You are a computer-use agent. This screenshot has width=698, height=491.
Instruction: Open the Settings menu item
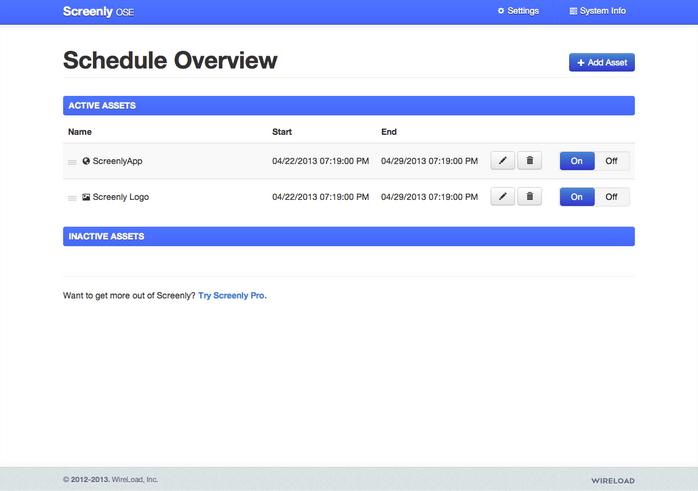pos(518,11)
